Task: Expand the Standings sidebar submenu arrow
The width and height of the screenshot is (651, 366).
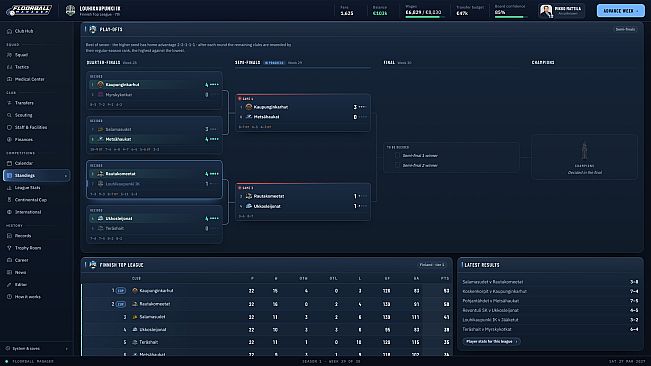Action: (x=66, y=176)
